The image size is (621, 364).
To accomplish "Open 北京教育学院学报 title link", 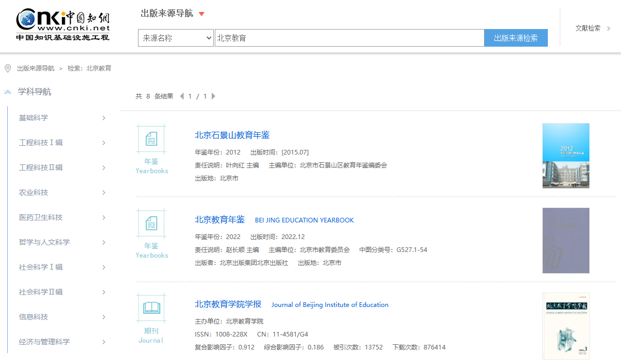I will (228, 305).
